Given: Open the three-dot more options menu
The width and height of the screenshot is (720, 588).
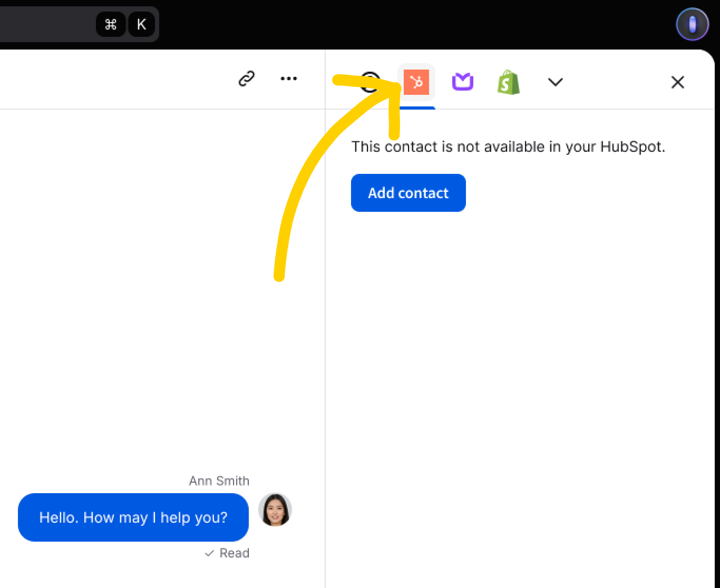Looking at the screenshot, I should pyautogui.click(x=289, y=79).
